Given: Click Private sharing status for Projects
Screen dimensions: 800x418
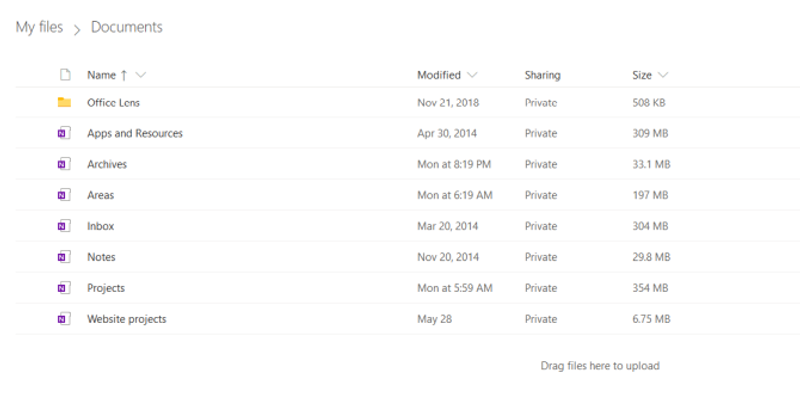Looking at the screenshot, I should click(541, 288).
